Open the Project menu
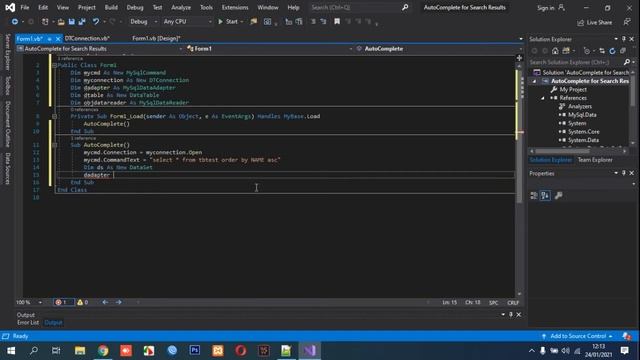 tap(87, 7)
